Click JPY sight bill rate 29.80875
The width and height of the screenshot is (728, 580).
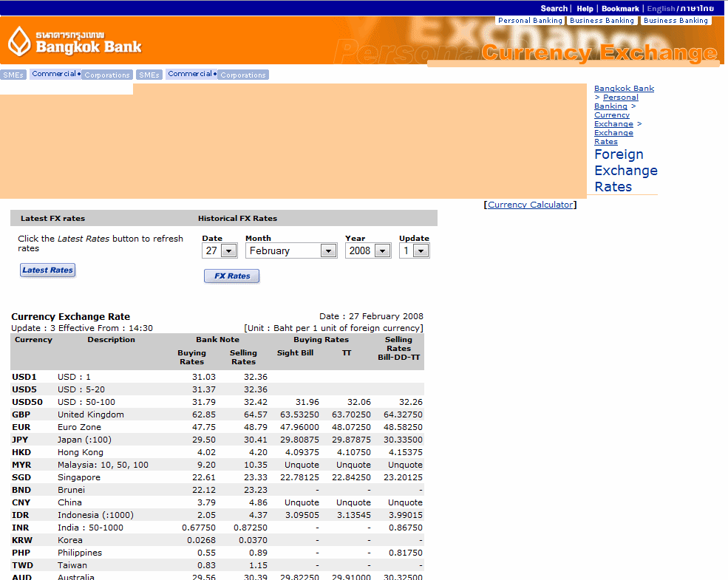coord(299,440)
